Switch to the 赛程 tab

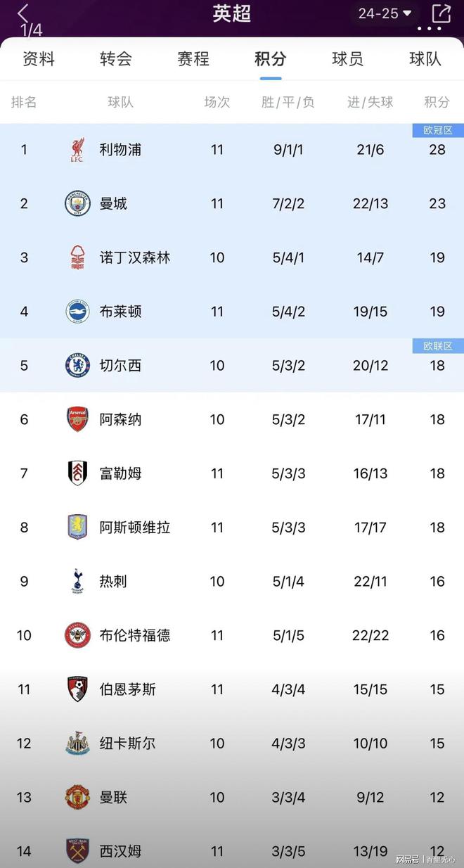[193, 59]
